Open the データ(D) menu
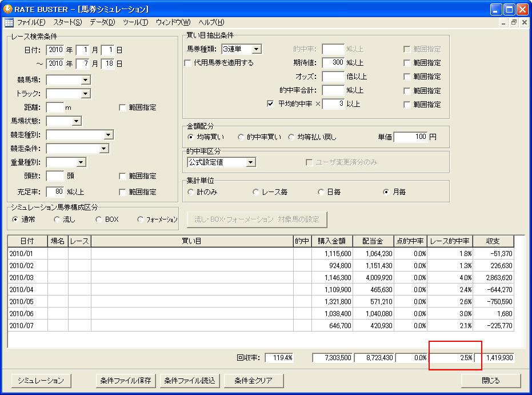The width and height of the screenshot is (532, 395). point(102,22)
